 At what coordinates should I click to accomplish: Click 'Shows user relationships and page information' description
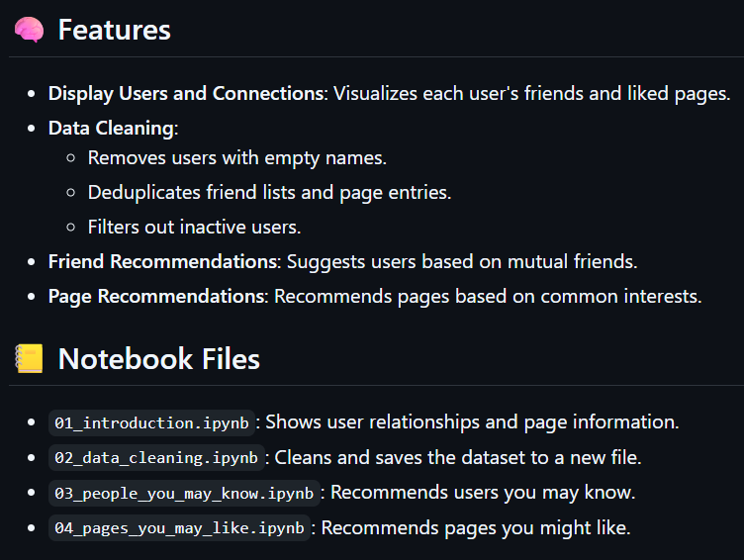click(x=473, y=422)
